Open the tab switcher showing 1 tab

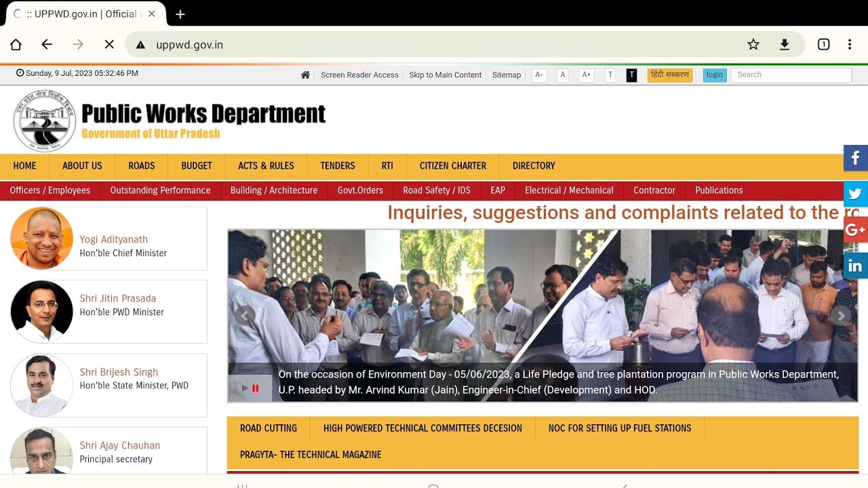[823, 45]
